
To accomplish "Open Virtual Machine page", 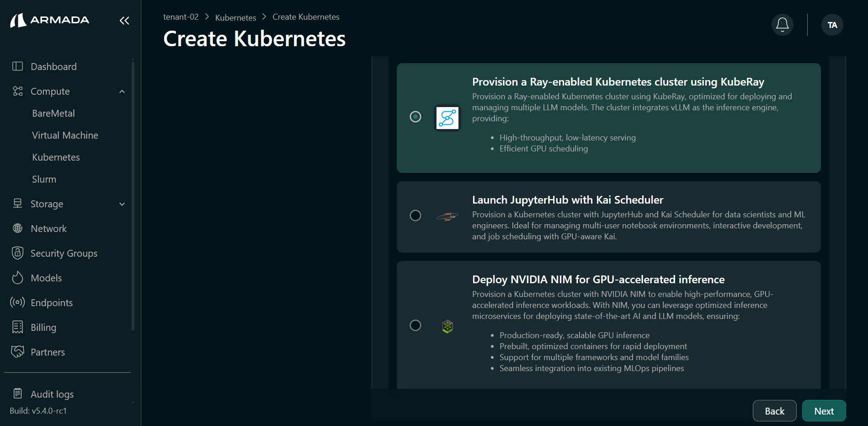I will click(65, 135).
